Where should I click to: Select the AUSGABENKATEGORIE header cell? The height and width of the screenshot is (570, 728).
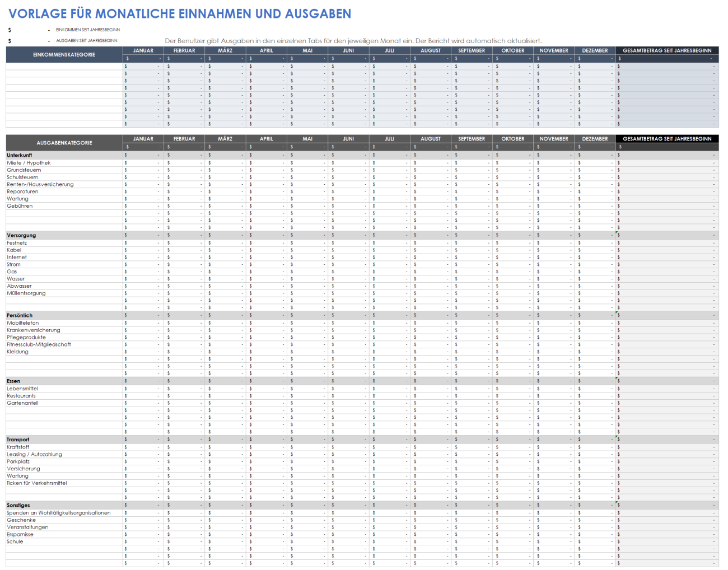[62, 143]
